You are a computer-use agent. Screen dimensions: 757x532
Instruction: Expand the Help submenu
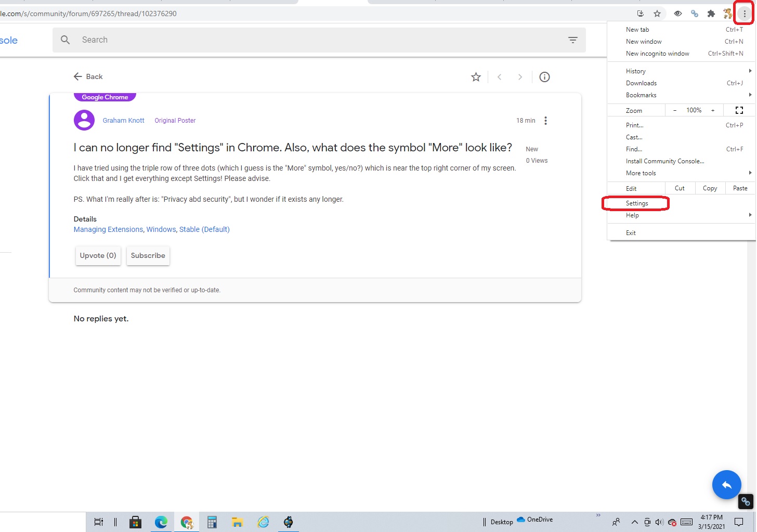pos(681,215)
